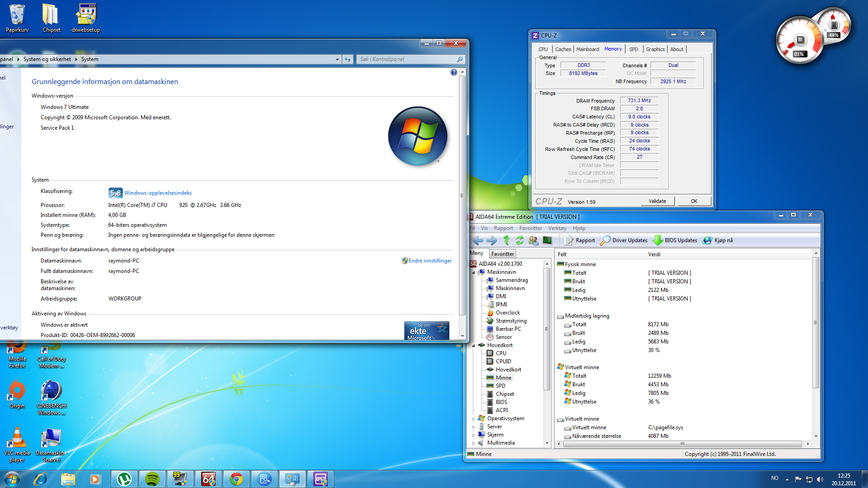
Task: Open BIOS Updates in AIDA64 toolbar
Action: click(x=675, y=240)
